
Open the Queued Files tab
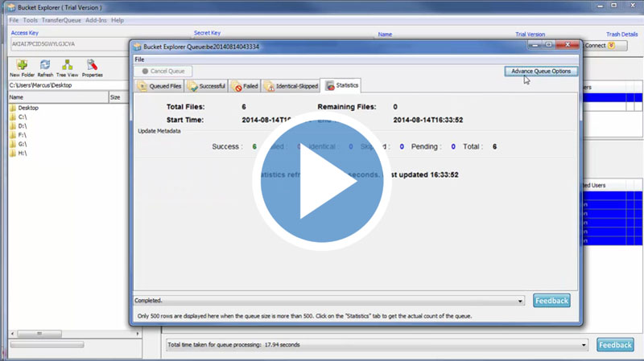(160, 85)
